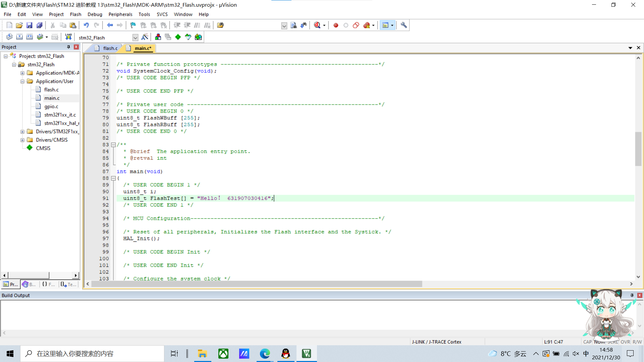Disable all breakpoints icon

356,25
